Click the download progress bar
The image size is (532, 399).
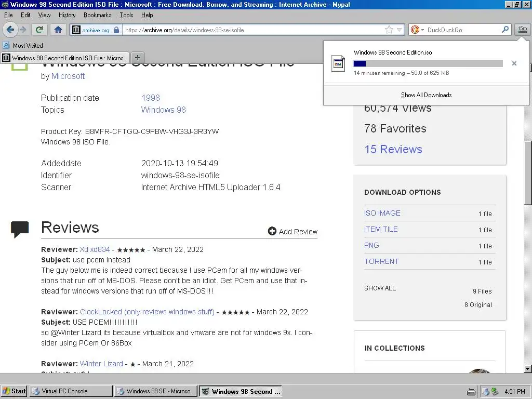428,63
